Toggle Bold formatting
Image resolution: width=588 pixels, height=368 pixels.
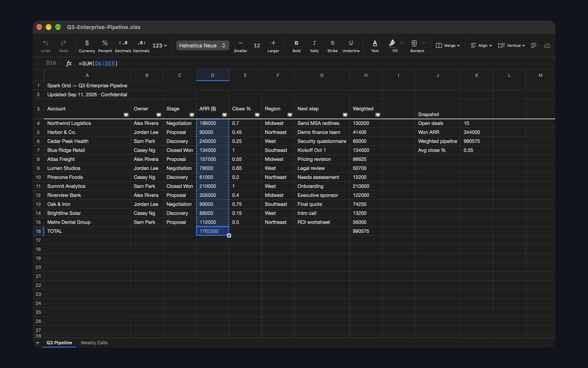coord(296,46)
